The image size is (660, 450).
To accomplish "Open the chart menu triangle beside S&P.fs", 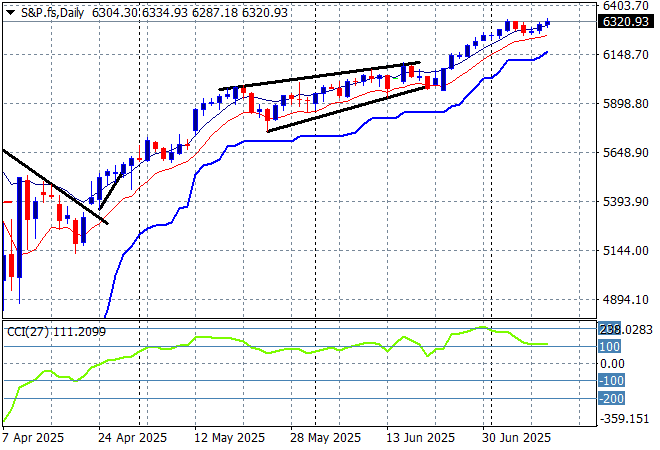I will tap(11, 13).
